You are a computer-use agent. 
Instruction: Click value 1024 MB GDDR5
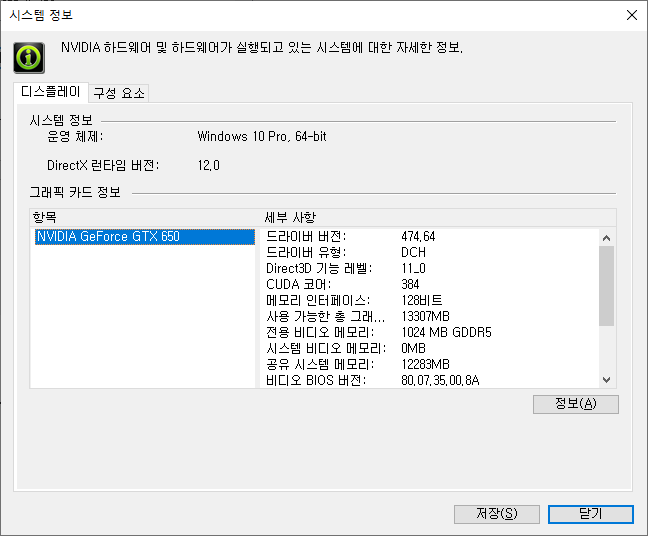pos(446,333)
